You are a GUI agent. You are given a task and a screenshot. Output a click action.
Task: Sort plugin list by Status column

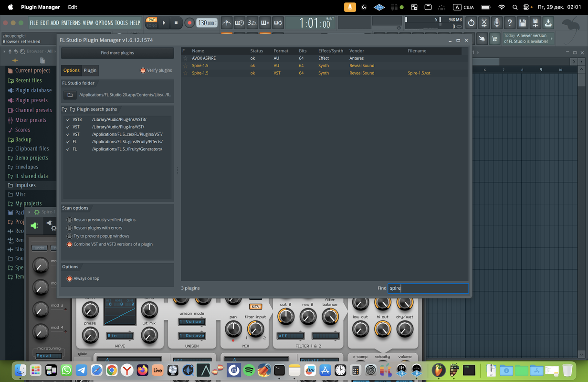pos(257,51)
